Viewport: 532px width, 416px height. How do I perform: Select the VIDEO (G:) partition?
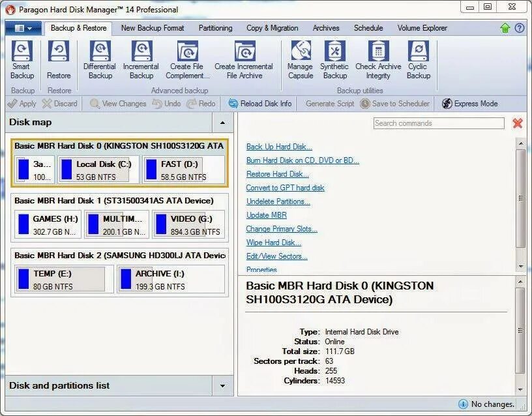188,224
